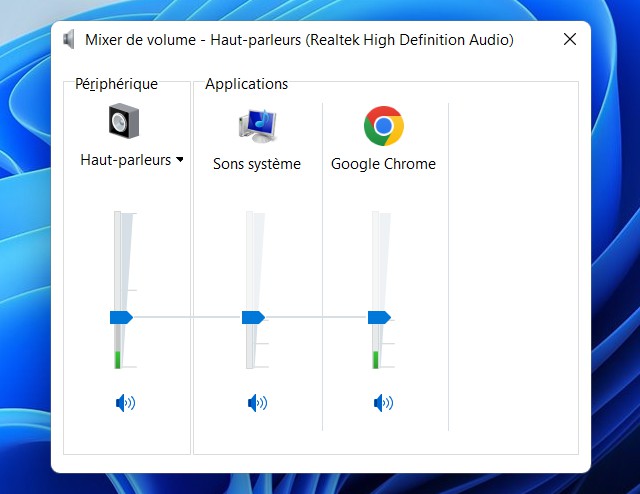Click the Haut-parleurs device speaker icon
The image size is (640, 494).
coord(124,121)
